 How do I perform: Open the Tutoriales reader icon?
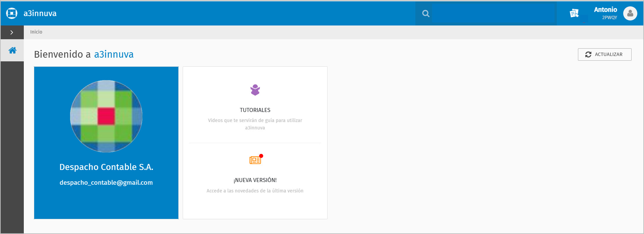255,90
